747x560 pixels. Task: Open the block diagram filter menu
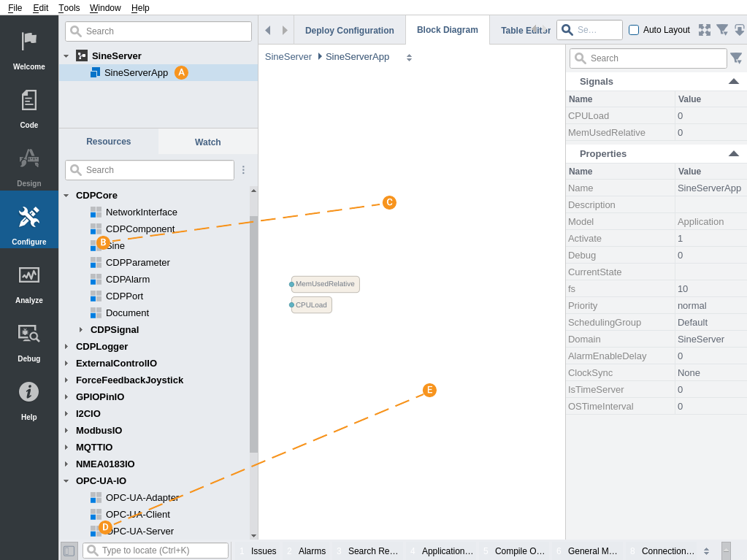click(721, 30)
